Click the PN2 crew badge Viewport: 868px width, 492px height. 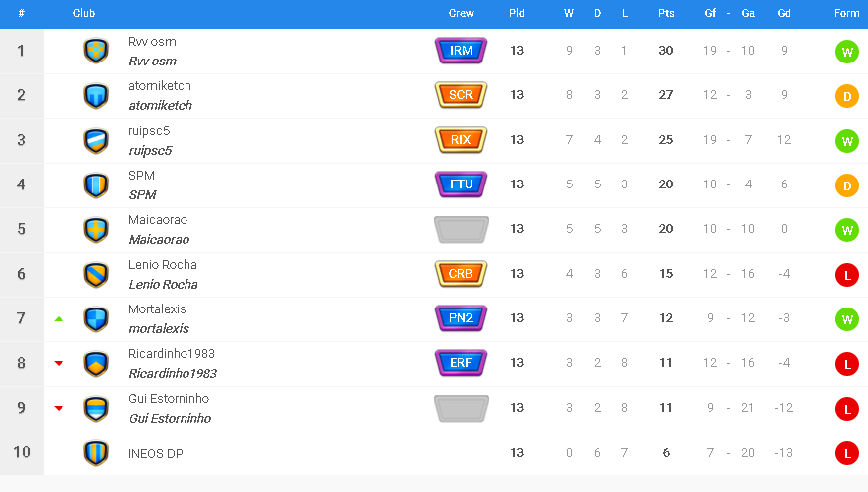461,318
